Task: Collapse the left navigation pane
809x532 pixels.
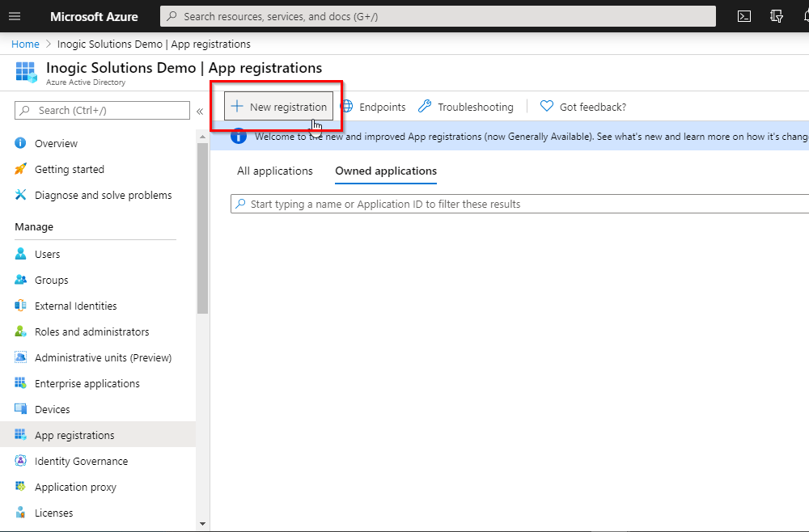Action: (200, 112)
